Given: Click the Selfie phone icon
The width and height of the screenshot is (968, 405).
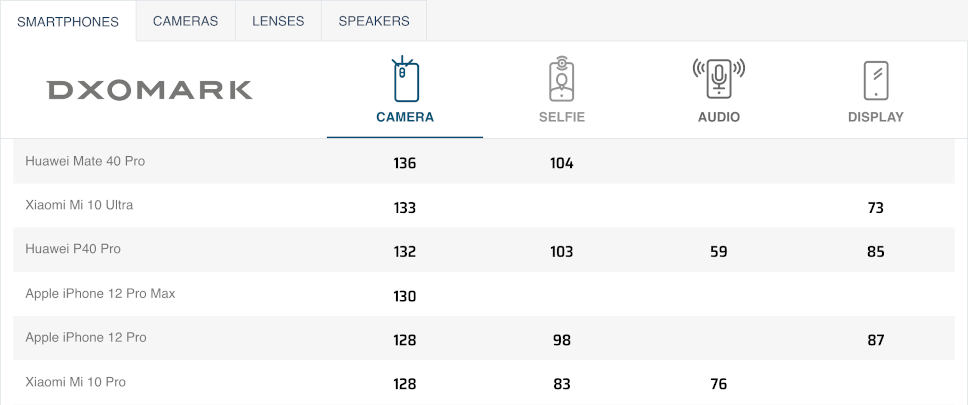Looking at the screenshot, I should click(x=561, y=80).
